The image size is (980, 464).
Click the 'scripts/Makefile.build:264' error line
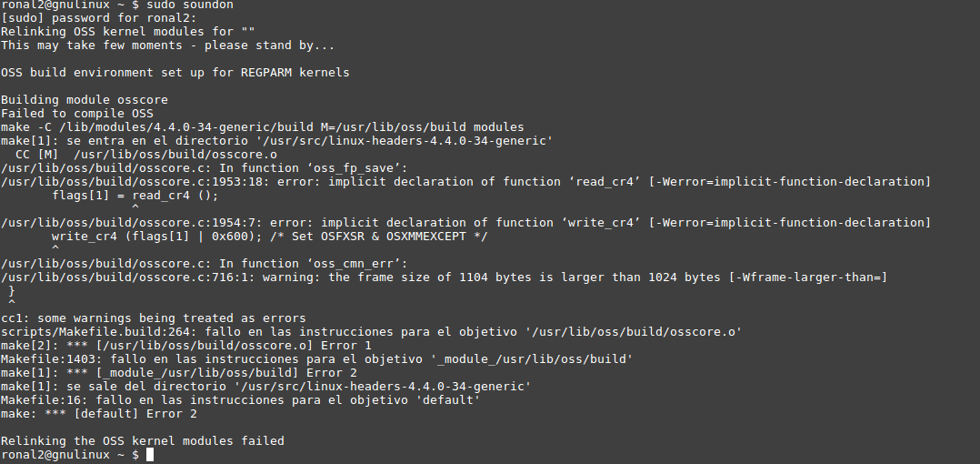371,332
